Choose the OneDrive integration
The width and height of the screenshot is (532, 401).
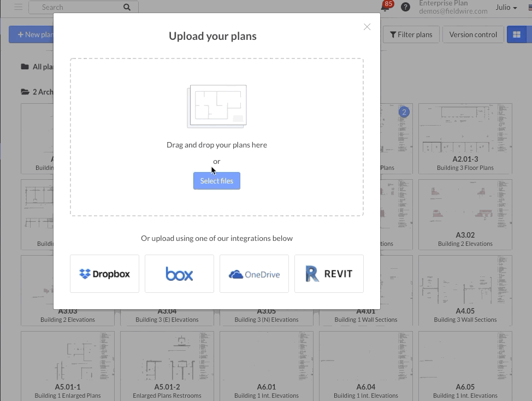click(x=254, y=274)
